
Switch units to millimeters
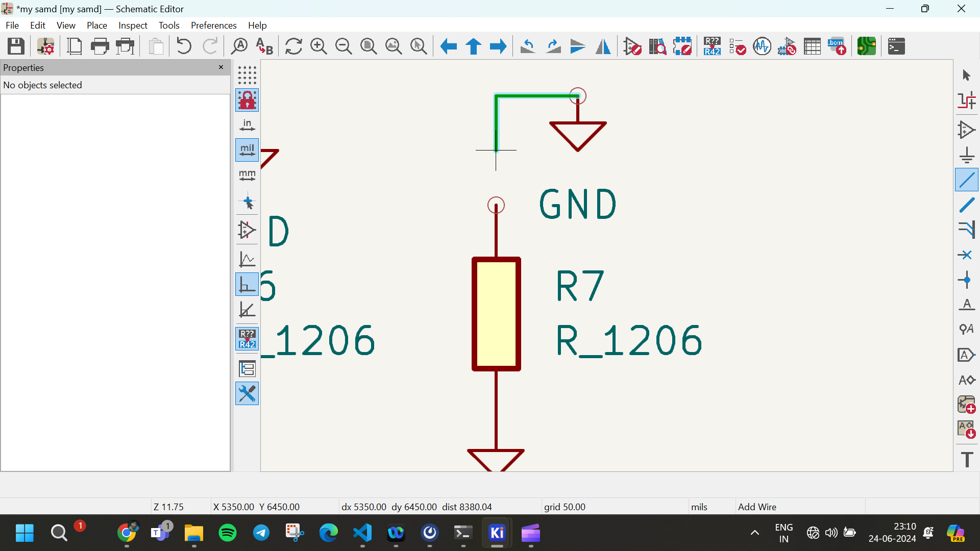tap(247, 175)
